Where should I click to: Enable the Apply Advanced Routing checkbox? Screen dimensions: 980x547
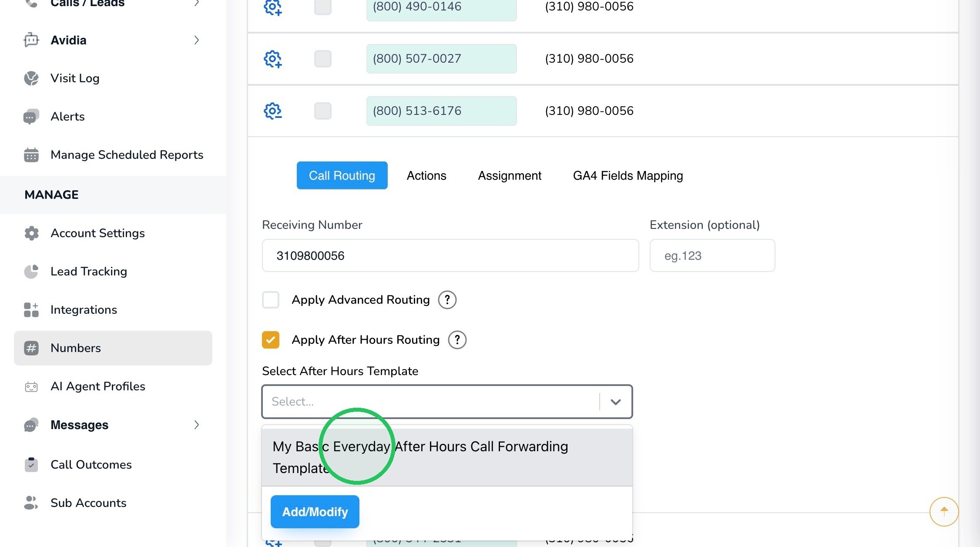coord(271,300)
